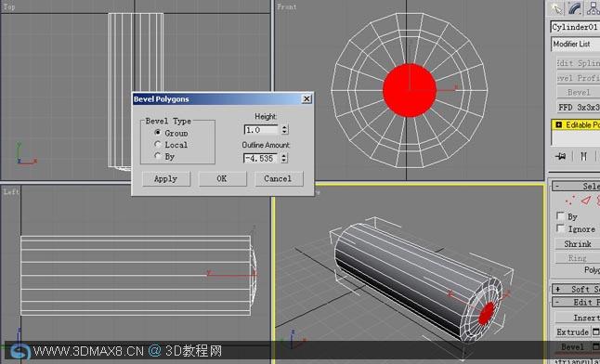Expand the Editable Poly plus icon
Viewport: 600px width, 364px height.
(x=558, y=124)
